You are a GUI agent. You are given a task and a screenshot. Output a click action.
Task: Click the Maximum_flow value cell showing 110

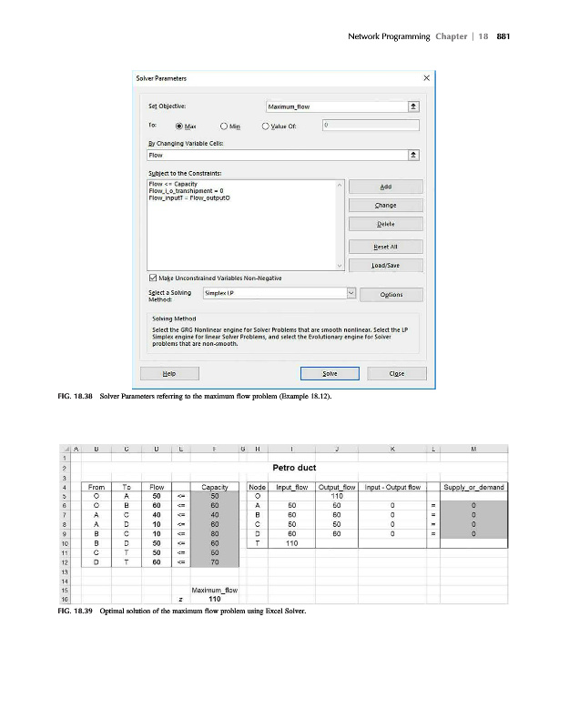(214, 600)
